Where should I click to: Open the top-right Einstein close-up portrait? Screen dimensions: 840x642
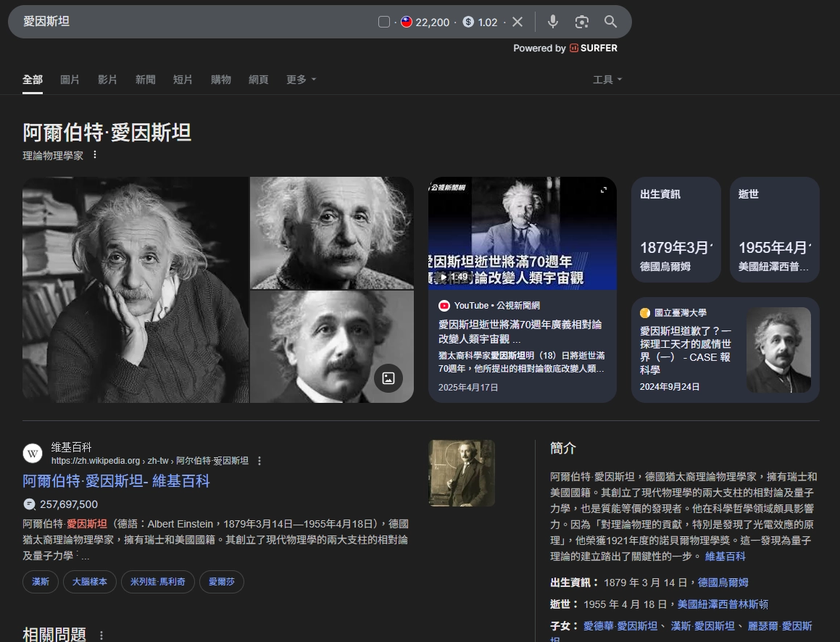[332, 233]
